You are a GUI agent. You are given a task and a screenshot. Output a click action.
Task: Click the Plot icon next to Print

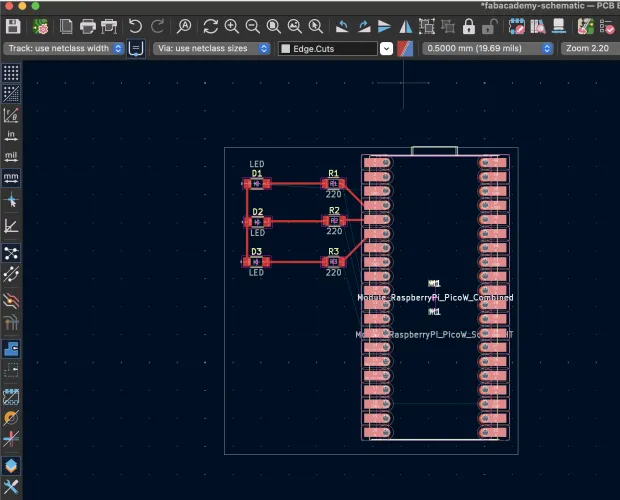pyautogui.click(x=109, y=26)
